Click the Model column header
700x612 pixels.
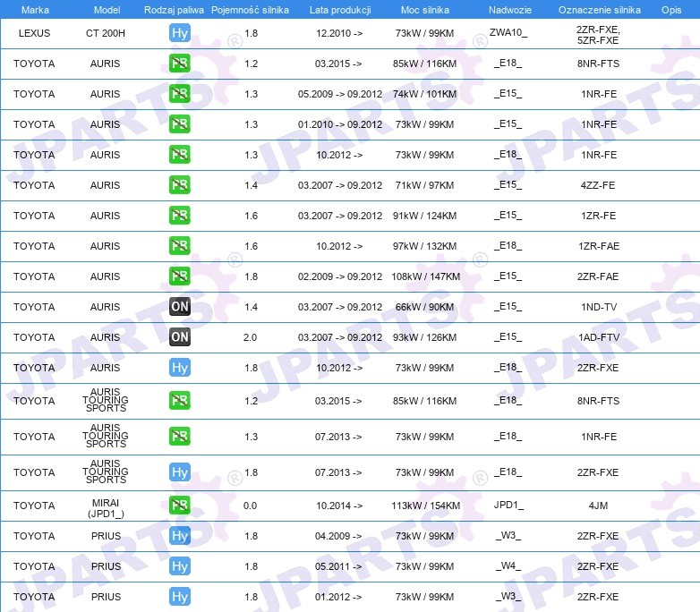point(107,10)
